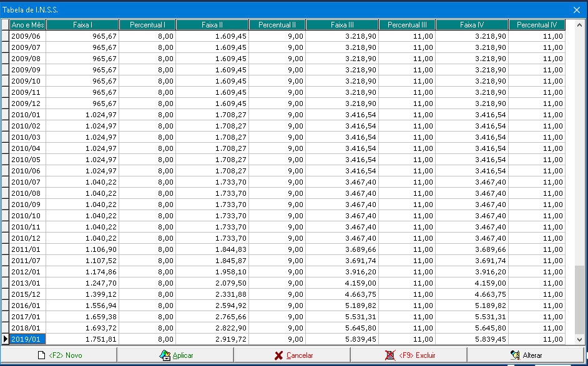Image resolution: width=588 pixels, height=366 pixels.
Task: Click the Percentual III column header
Action: point(407,25)
